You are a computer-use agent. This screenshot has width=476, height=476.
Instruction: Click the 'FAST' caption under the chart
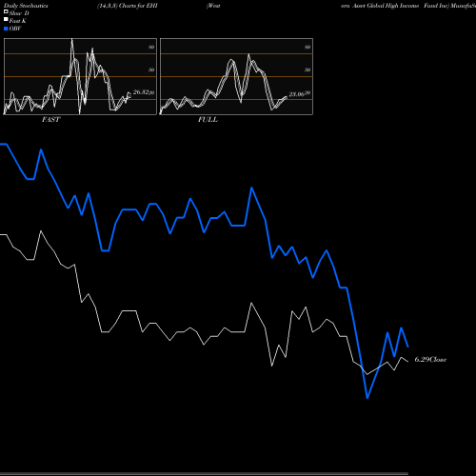pos(51,120)
